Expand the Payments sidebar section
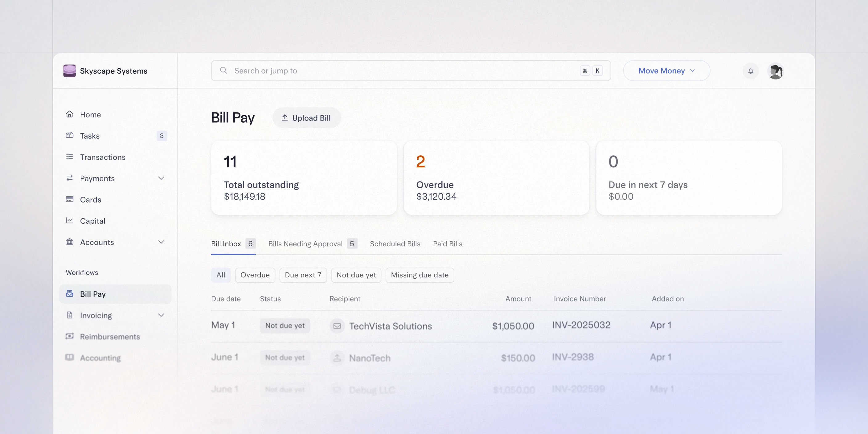The image size is (868, 434). pos(161,178)
